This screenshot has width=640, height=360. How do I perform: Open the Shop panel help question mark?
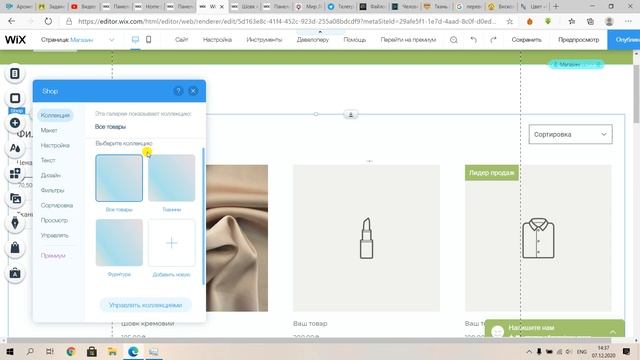coord(178,91)
